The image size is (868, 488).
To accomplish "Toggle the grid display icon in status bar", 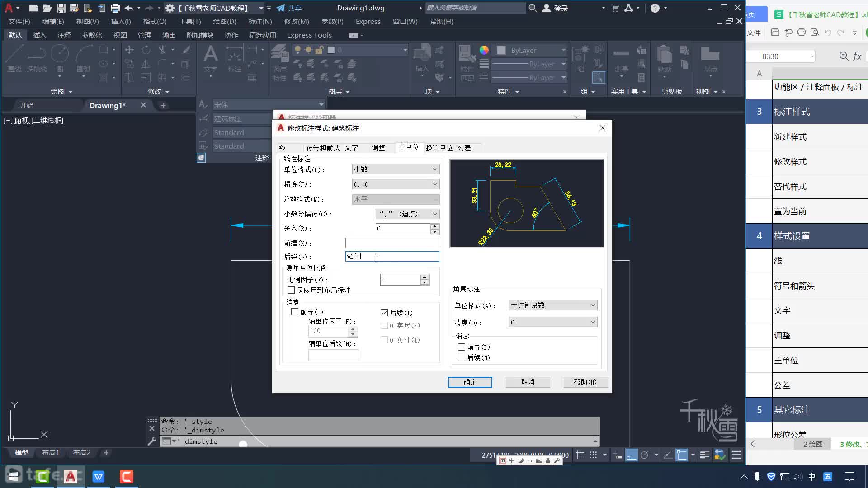I will (x=580, y=455).
